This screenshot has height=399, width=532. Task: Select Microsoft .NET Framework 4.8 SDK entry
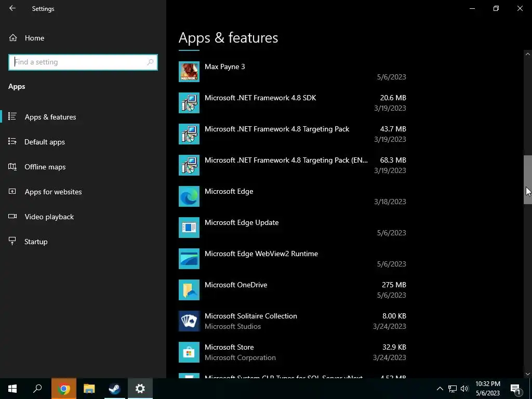click(x=292, y=103)
